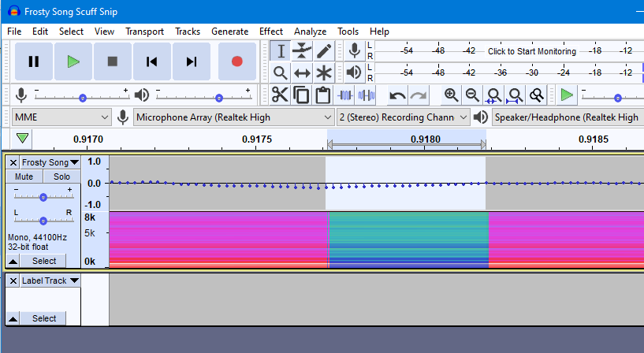This screenshot has width=644, height=353.
Task: Fit selection to window width
Action: coord(493,95)
